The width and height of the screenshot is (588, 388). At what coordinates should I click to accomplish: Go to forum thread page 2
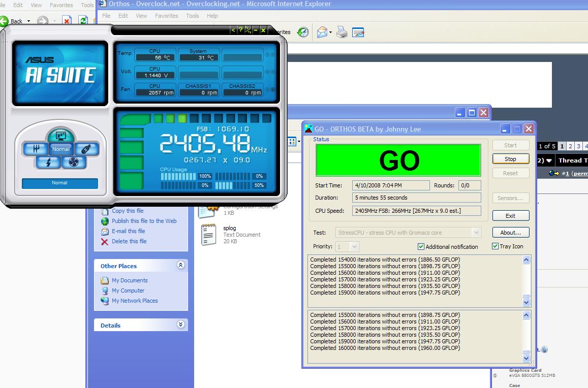(x=570, y=146)
